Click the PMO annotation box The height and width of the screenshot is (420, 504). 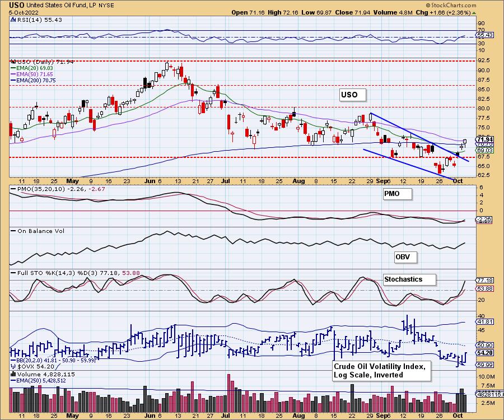397,194
